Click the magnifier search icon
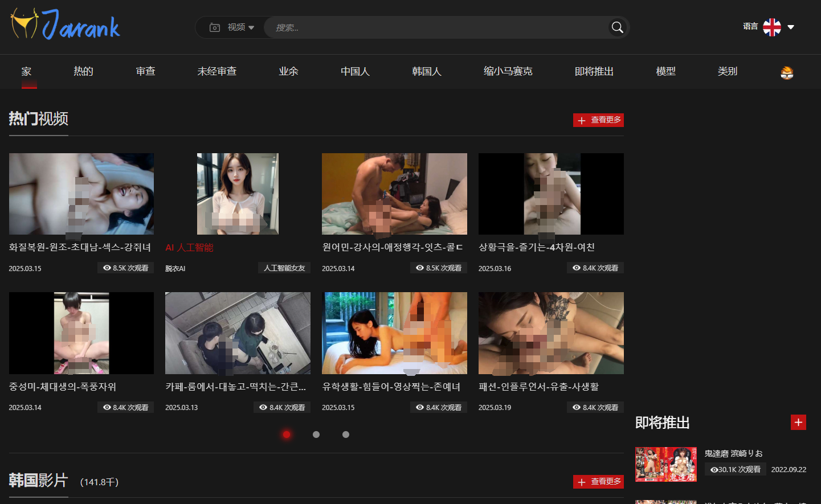Screen dimensions: 821x504 [x=617, y=27]
